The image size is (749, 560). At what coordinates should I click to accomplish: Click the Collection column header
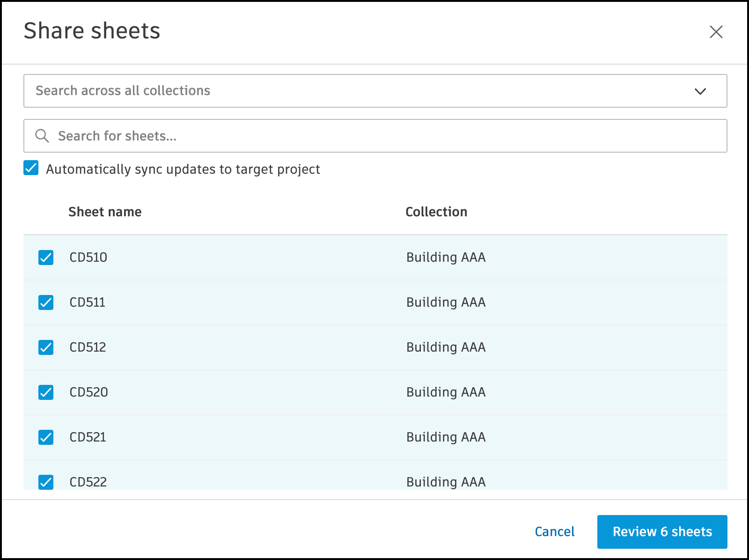[436, 212]
